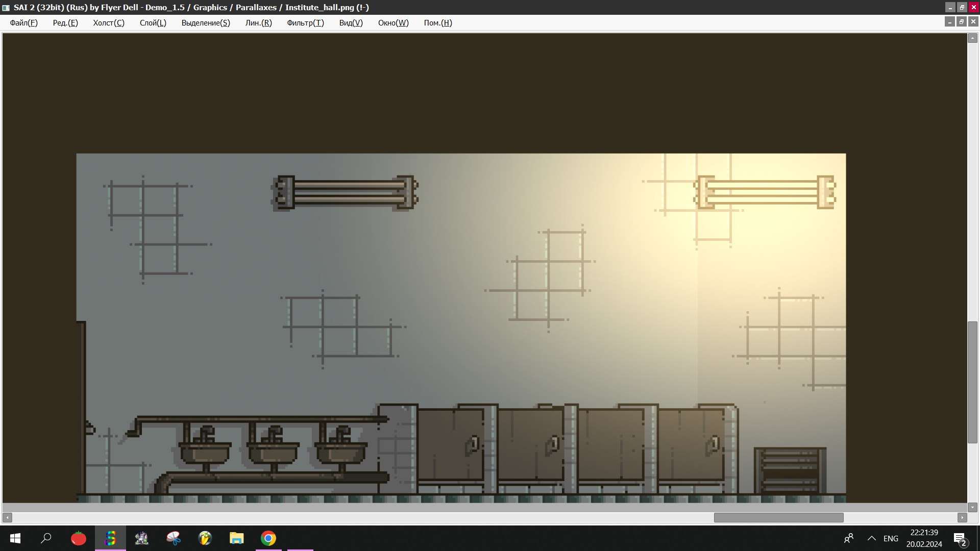Open FL Studio from the taskbar
Image resolution: width=980 pixels, height=551 pixels.
(x=205, y=538)
